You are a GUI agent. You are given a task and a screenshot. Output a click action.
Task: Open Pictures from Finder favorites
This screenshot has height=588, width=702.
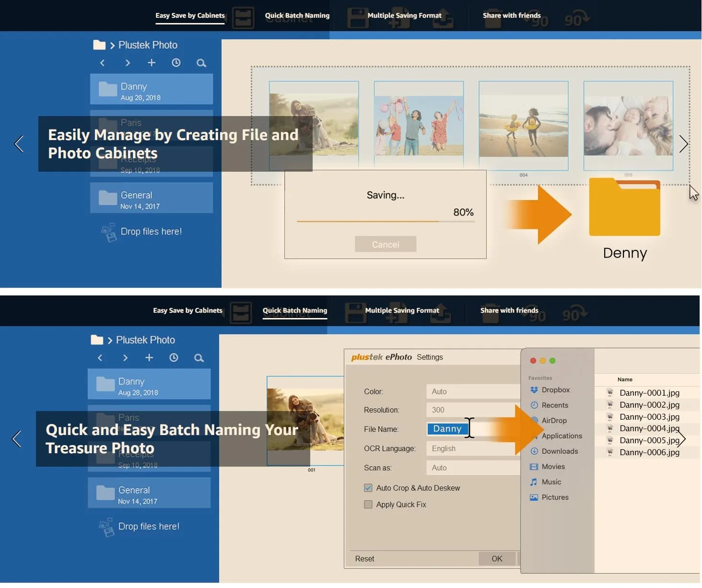(554, 497)
